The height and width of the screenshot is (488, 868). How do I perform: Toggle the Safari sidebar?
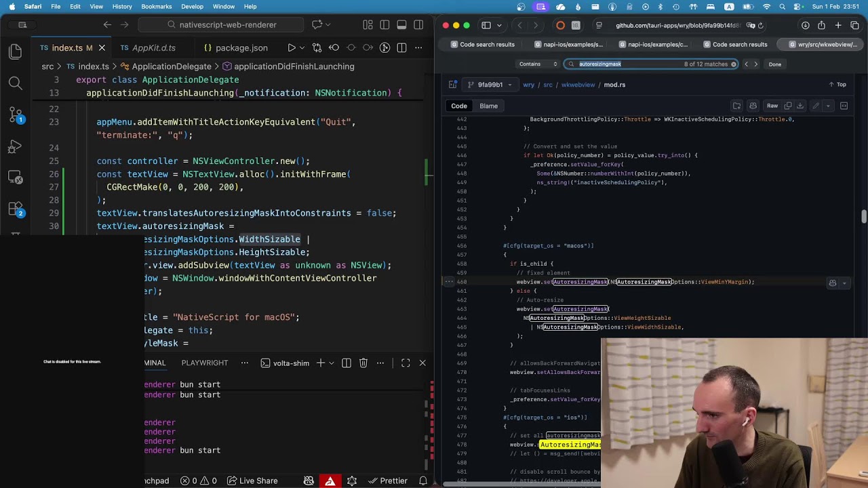[x=486, y=25]
